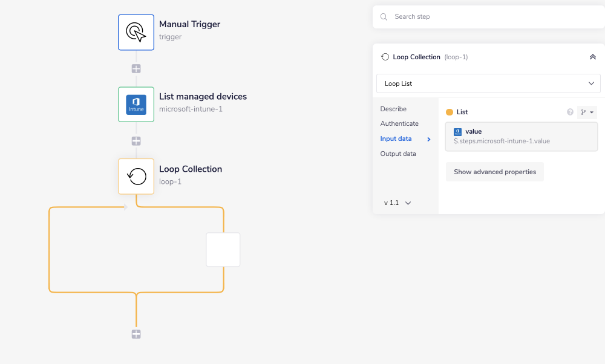Collapse the Loop Collection panel
605x364 pixels.
pos(593,56)
